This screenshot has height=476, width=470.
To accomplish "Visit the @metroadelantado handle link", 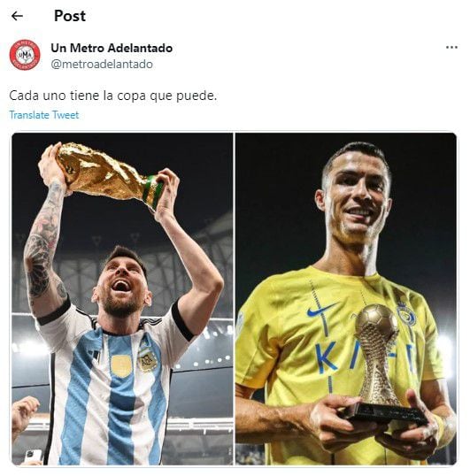I will click(x=102, y=65).
